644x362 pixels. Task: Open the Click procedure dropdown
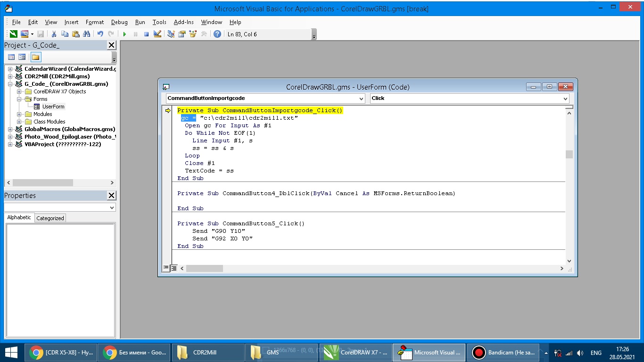[x=565, y=99]
